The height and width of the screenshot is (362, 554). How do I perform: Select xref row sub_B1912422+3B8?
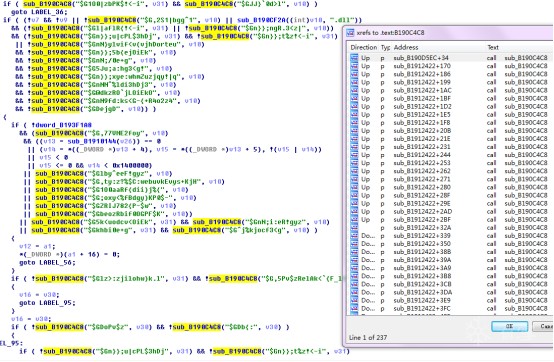pyautogui.click(x=452, y=276)
